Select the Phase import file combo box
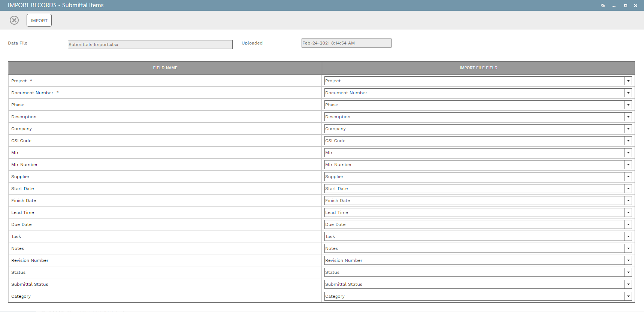This screenshot has width=644, height=312. point(474,105)
